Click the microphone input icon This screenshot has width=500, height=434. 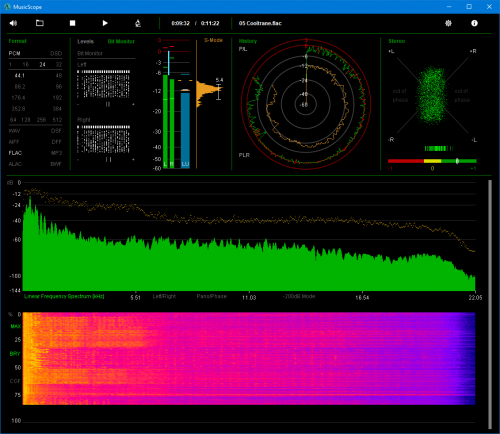pyautogui.click(x=138, y=23)
